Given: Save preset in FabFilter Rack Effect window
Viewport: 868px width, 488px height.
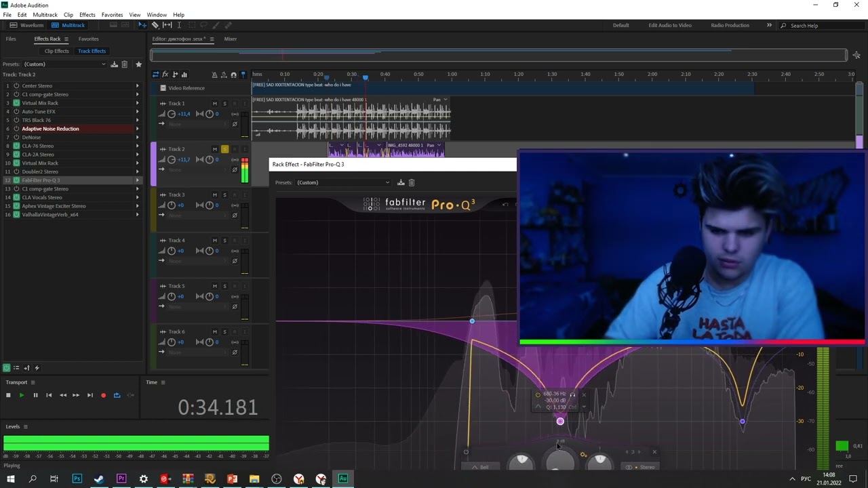Looking at the screenshot, I should click(x=401, y=182).
